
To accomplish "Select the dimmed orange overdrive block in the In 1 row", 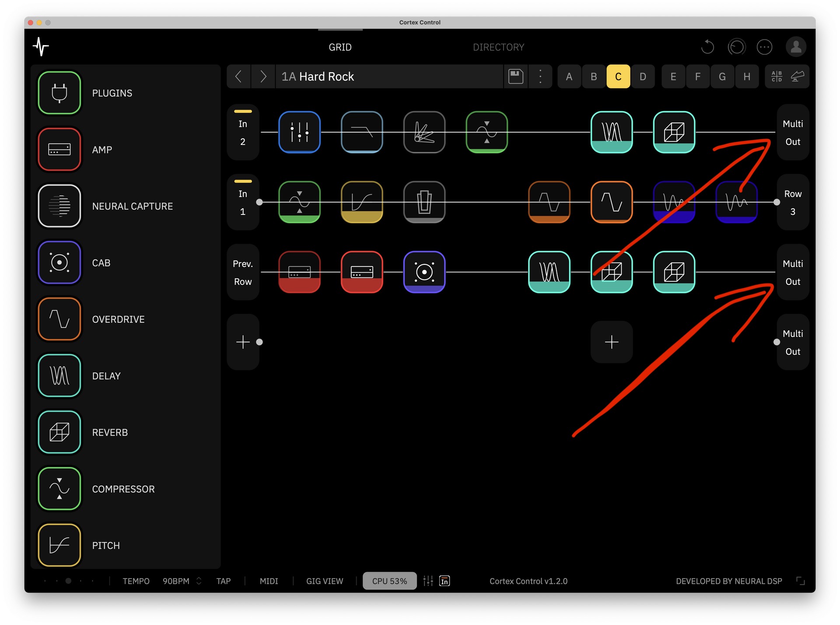I will coord(549,202).
